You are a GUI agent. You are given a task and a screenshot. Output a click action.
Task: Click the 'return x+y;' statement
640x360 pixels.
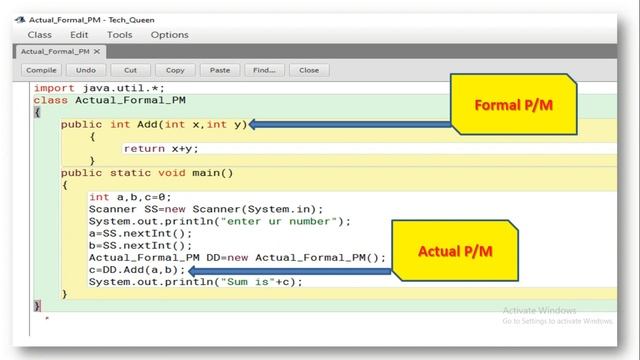point(161,149)
